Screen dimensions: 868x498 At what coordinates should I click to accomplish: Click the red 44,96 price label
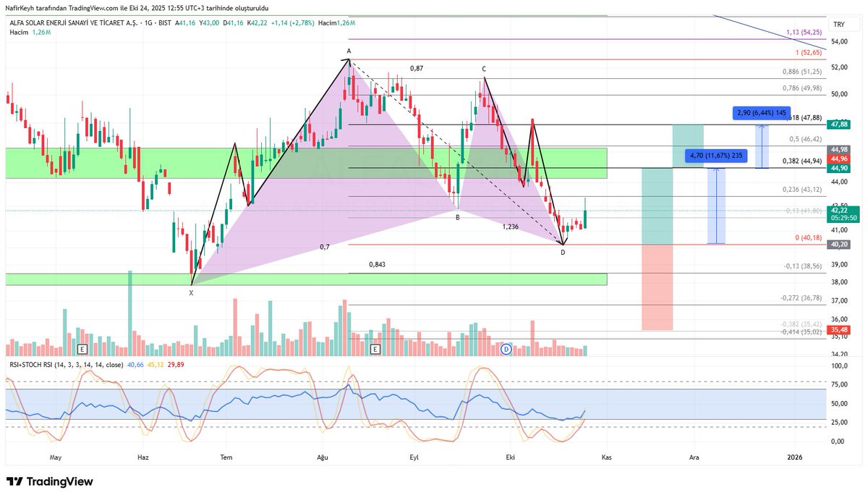tap(839, 159)
